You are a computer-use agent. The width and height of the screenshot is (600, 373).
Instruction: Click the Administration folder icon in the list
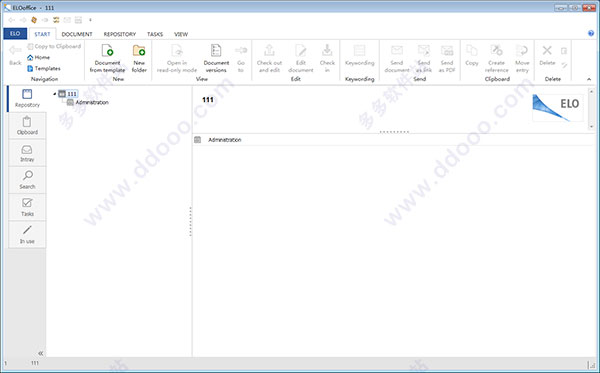point(197,140)
